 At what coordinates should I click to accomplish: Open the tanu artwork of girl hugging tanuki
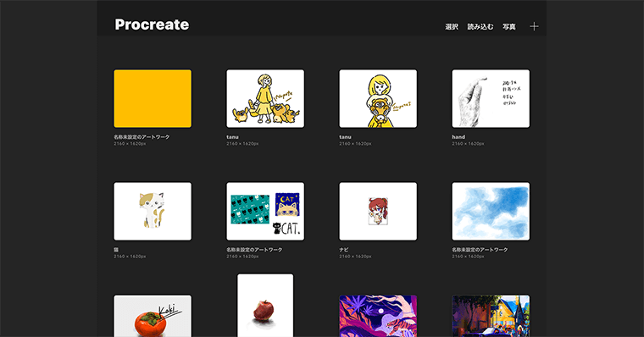[378, 98]
